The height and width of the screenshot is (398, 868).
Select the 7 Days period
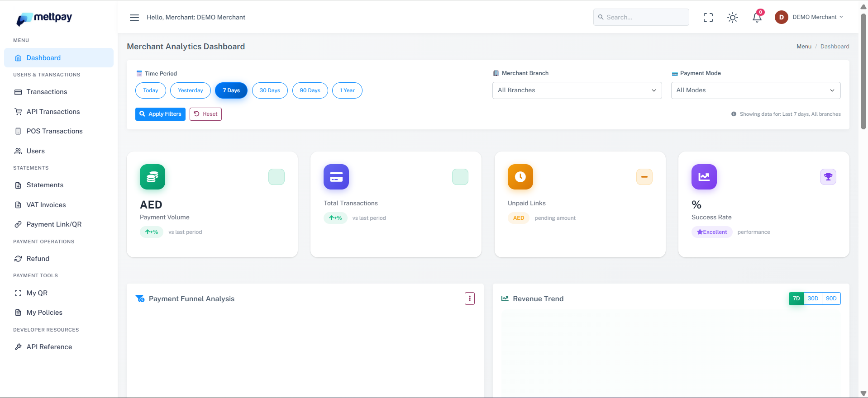coord(231,90)
